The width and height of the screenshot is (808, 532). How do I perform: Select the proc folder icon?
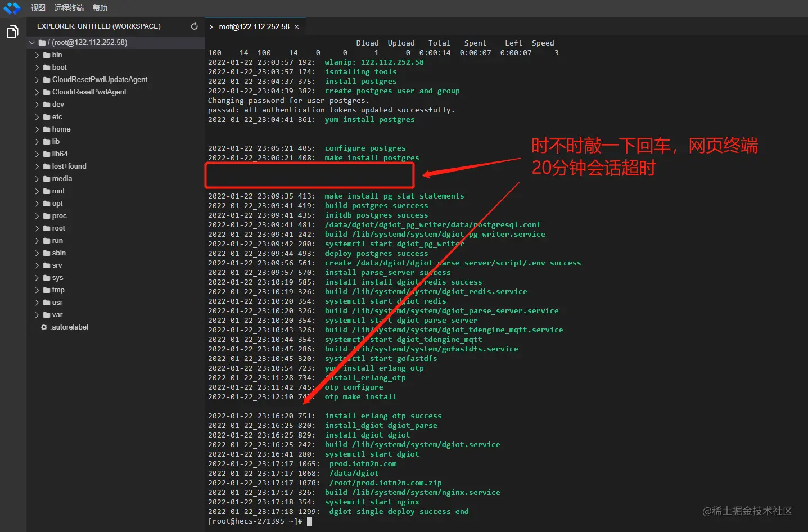(47, 216)
